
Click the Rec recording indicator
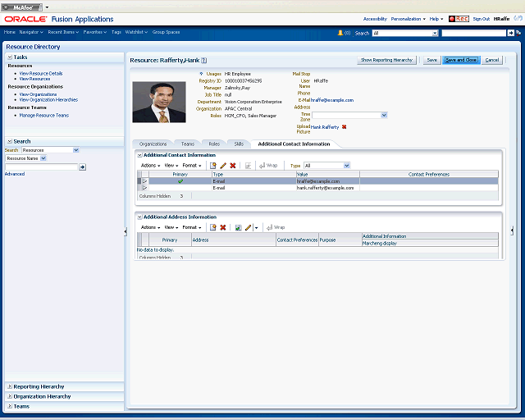[x=459, y=19]
